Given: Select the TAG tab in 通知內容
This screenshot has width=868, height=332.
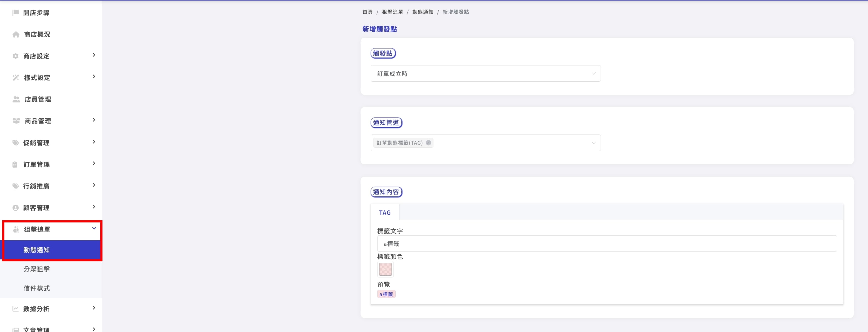Looking at the screenshot, I should pos(385,213).
